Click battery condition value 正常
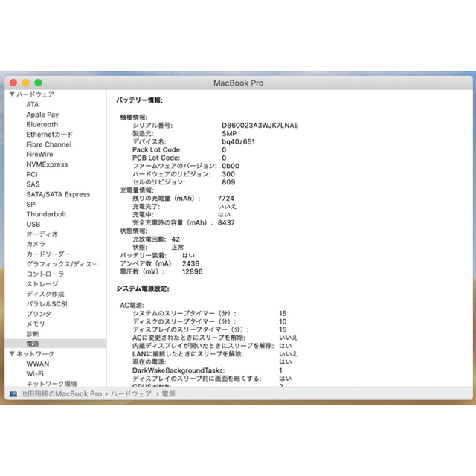The height and width of the screenshot is (476, 476). coord(177,247)
